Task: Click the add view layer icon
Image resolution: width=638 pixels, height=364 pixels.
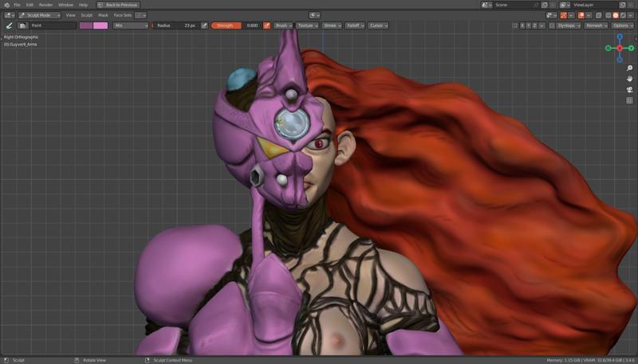Action: pos(623,5)
